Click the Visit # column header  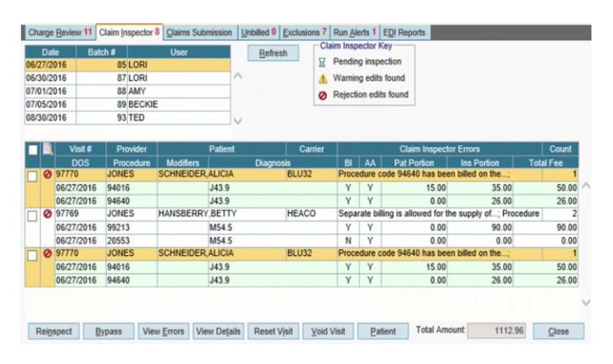coord(80,149)
